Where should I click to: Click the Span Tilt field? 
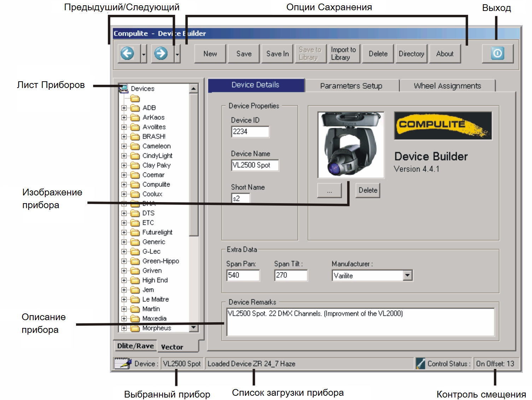pyautogui.click(x=291, y=275)
